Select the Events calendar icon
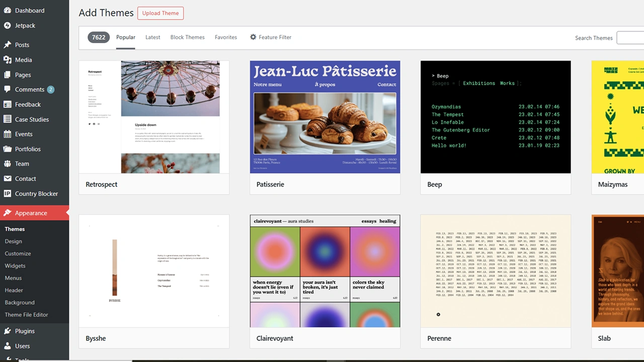Image resolution: width=644 pixels, height=362 pixels. click(x=8, y=134)
